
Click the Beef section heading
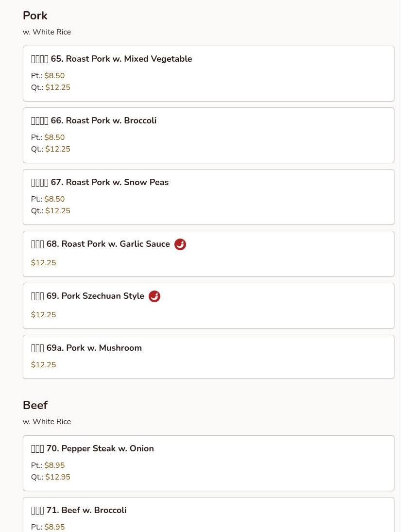point(35,405)
